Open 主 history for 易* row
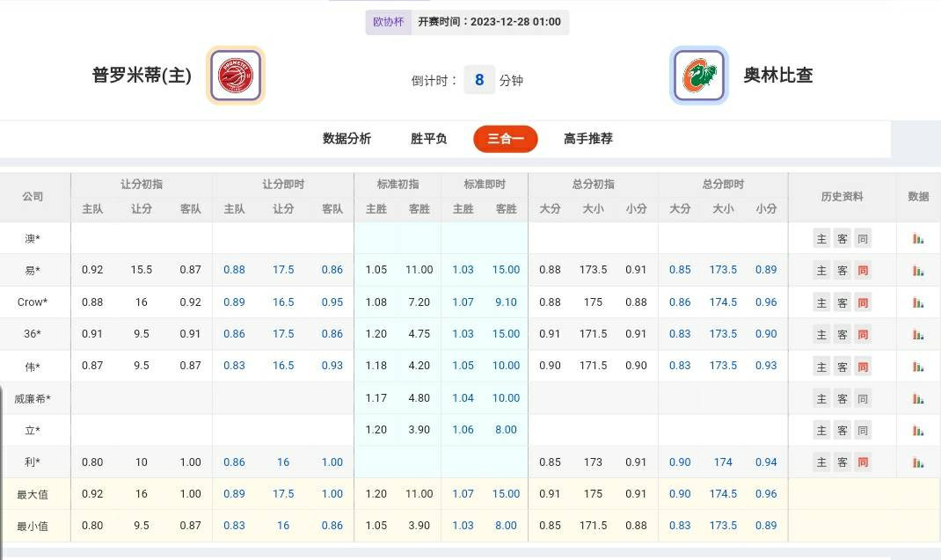The image size is (941, 560). pyautogui.click(x=821, y=271)
